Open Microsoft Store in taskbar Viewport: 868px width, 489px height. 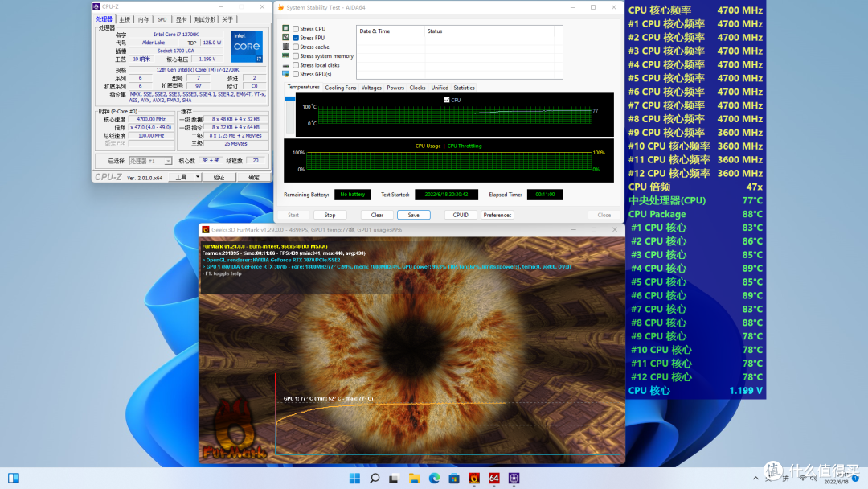[454, 479]
